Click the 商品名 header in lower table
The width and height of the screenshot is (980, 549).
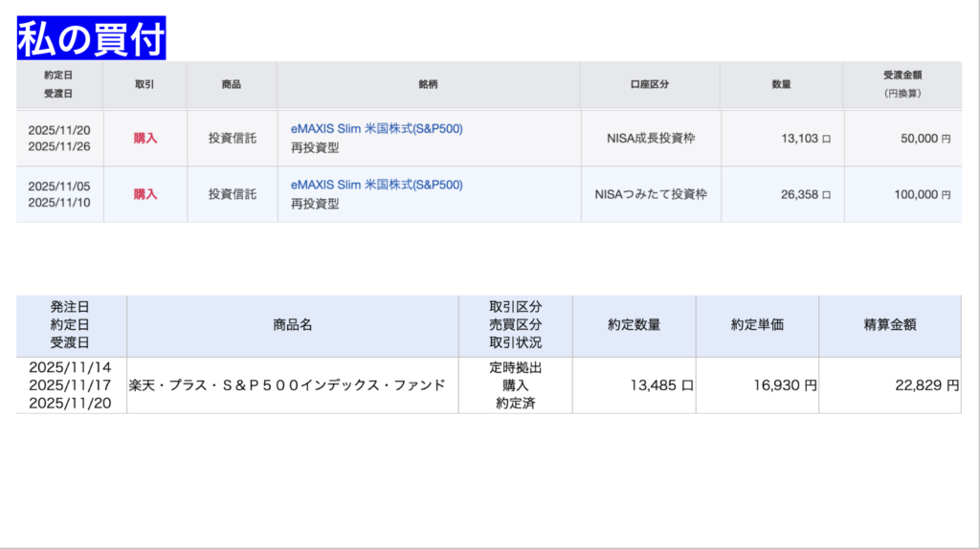pos(292,325)
